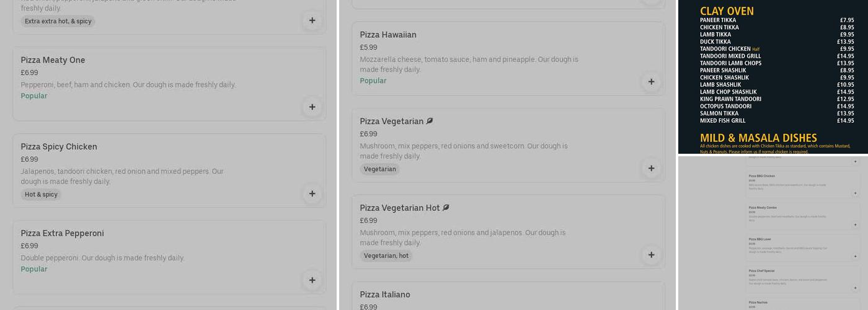Add Pizza Vegetarian Hot to order
The image size is (868, 310).
pyautogui.click(x=651, y=255)
